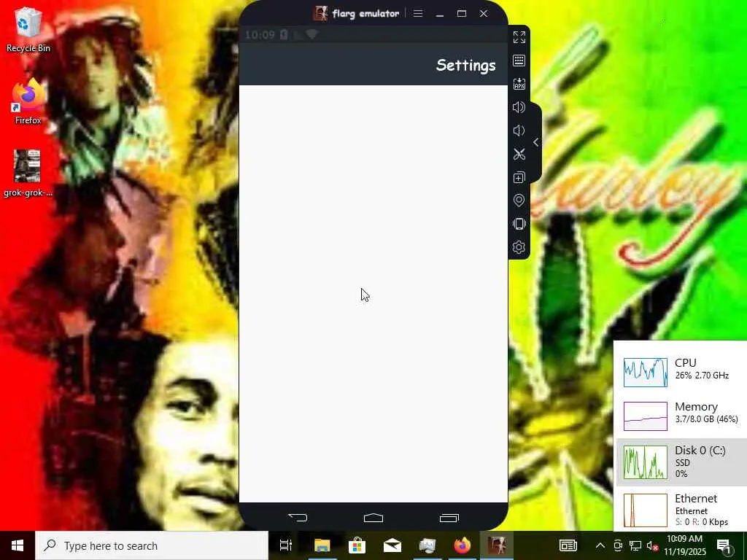The width and height of the screenshot is (747, 560).
Task: Click the taskbar search box
Action: 152,545
